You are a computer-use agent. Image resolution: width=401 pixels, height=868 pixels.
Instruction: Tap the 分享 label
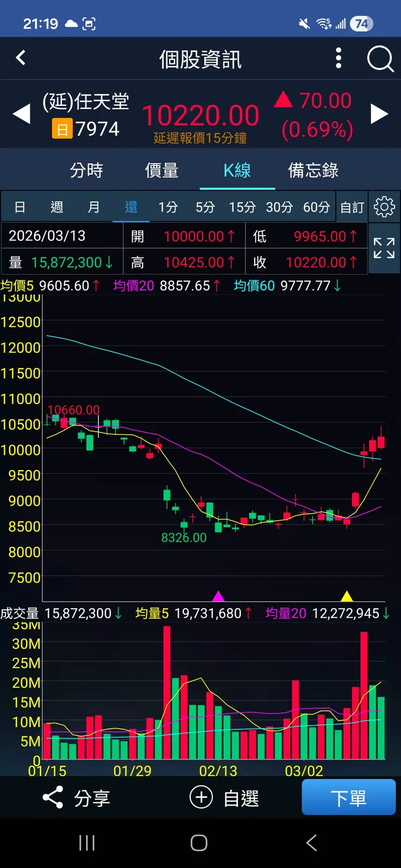pyautogui.click(x=92, y=798)
